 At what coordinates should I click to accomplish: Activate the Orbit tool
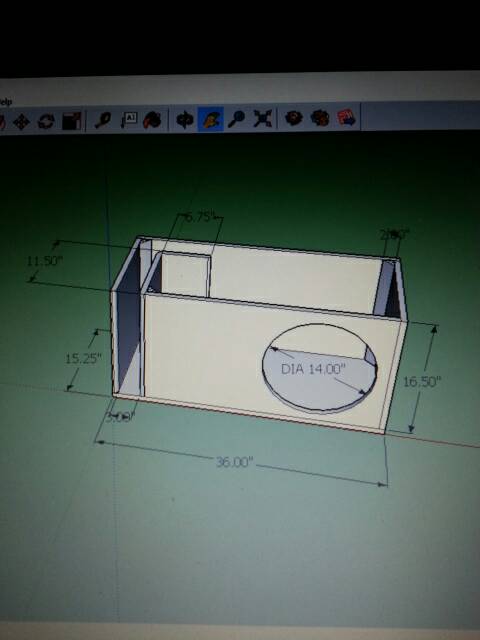pos(184,119)
